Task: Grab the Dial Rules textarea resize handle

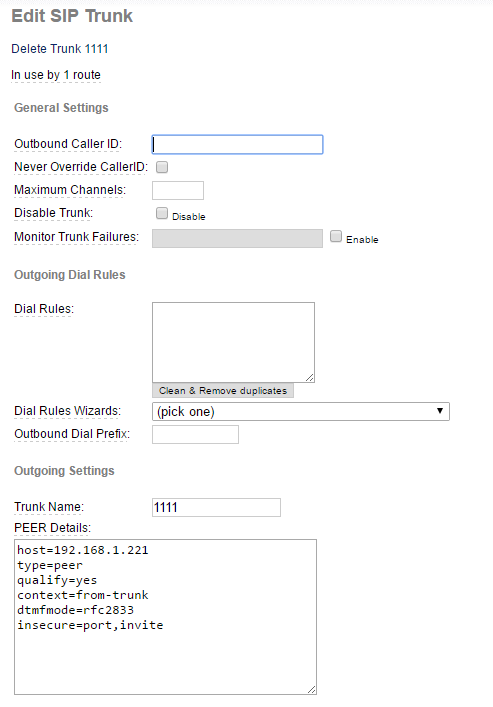Action: point(310,378)
